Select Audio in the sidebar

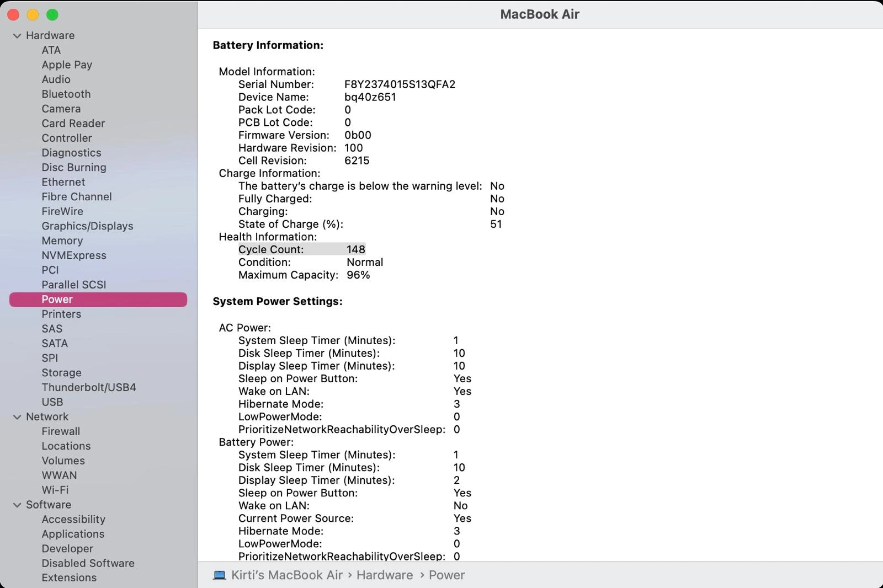pyautogui.click(x=56, y=79)
